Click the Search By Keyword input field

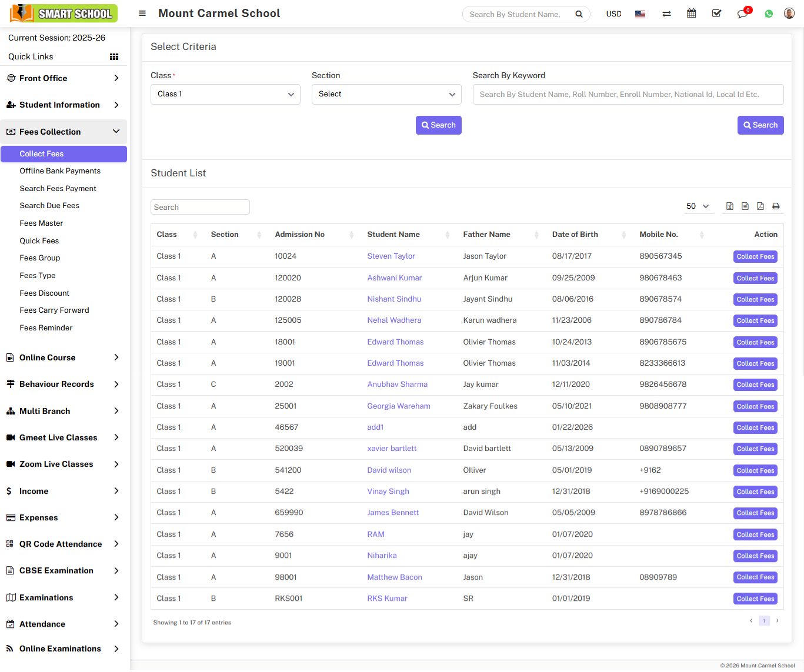(x=628, y=94)
